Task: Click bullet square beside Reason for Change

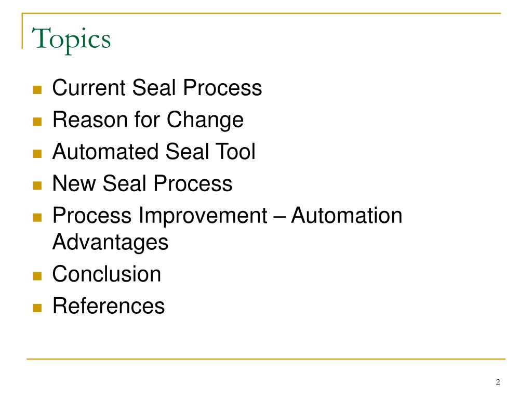Action: 37,122
